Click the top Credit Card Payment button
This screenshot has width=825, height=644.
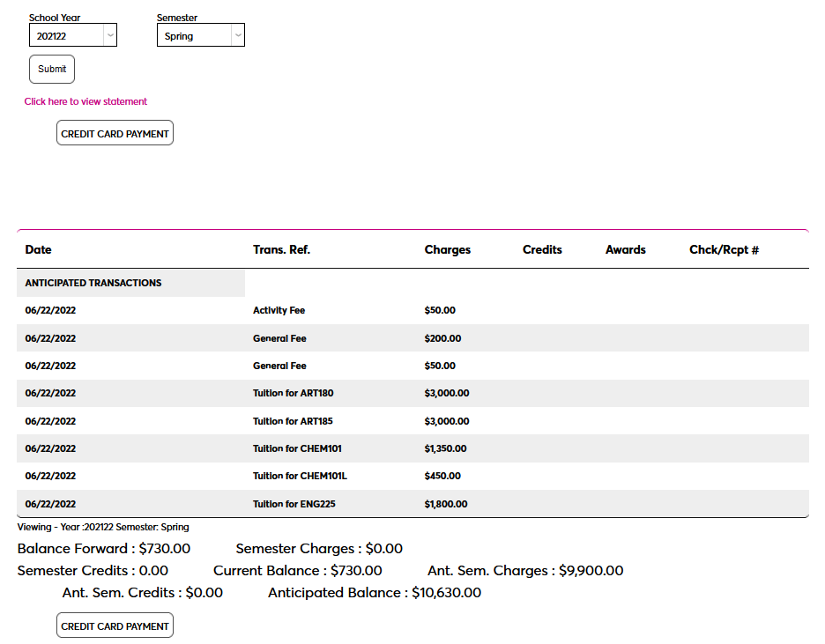coord(115,134)
